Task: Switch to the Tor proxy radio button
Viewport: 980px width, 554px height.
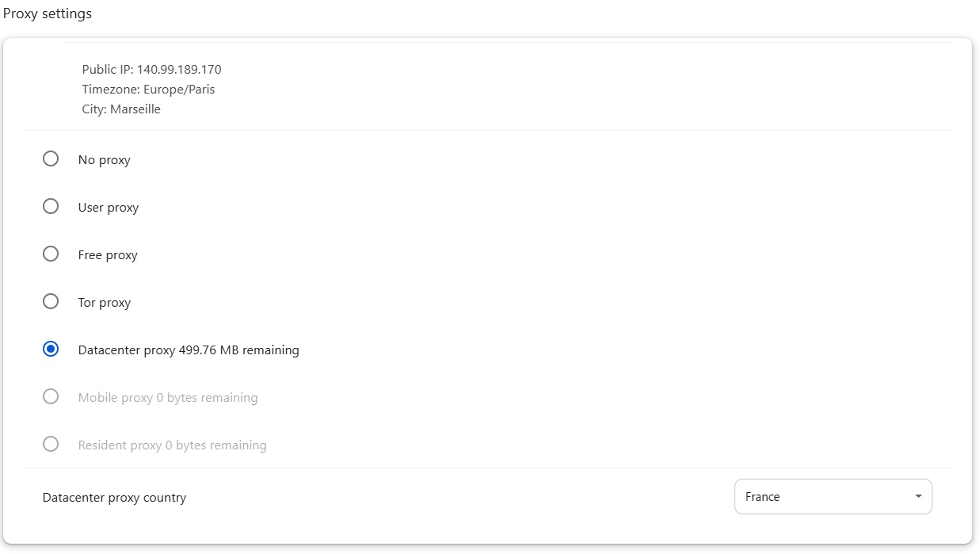Action: [x=51, y=302]
